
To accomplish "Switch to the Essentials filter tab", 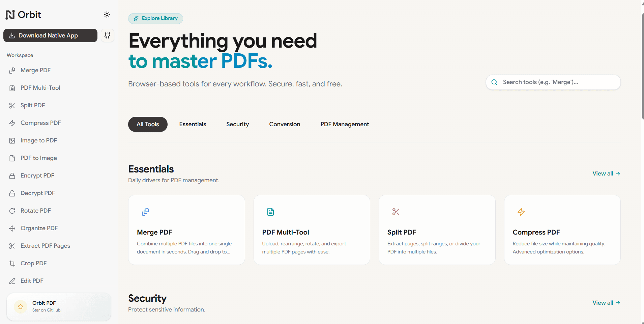I will pyautogui.click(x=193, y=124).
